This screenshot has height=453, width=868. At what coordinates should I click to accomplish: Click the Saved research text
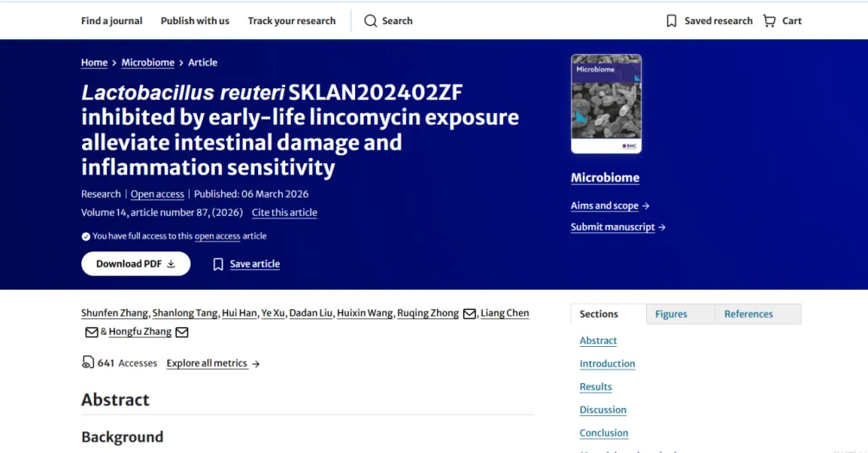click(719, 21)
